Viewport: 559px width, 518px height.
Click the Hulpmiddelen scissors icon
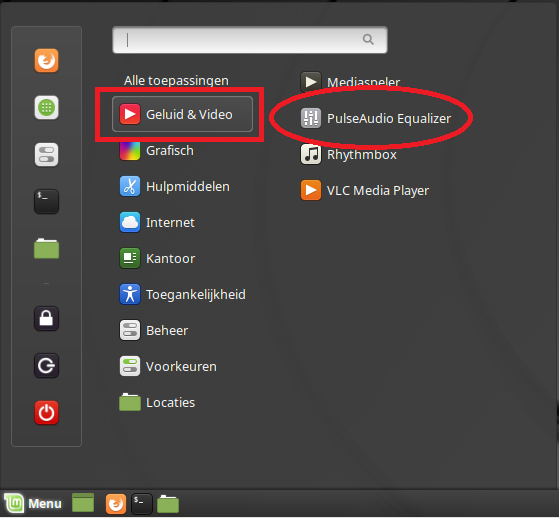[130, 186]
